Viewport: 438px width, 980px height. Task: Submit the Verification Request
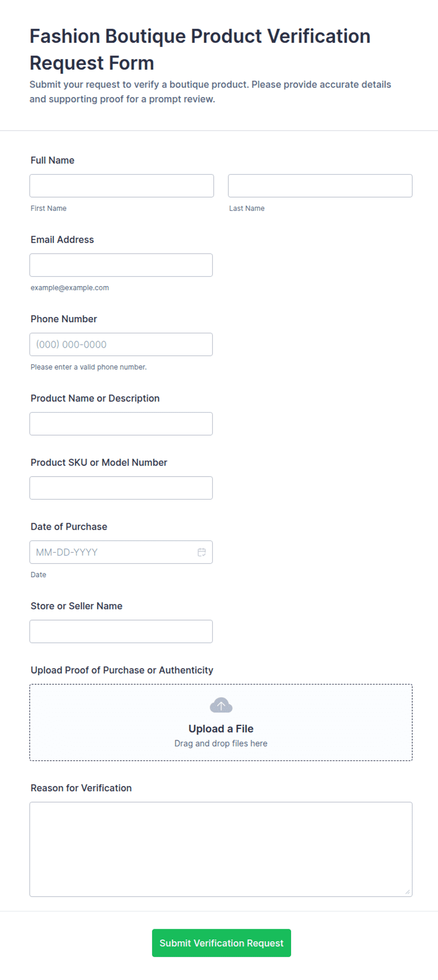click(x=221, y=943)
